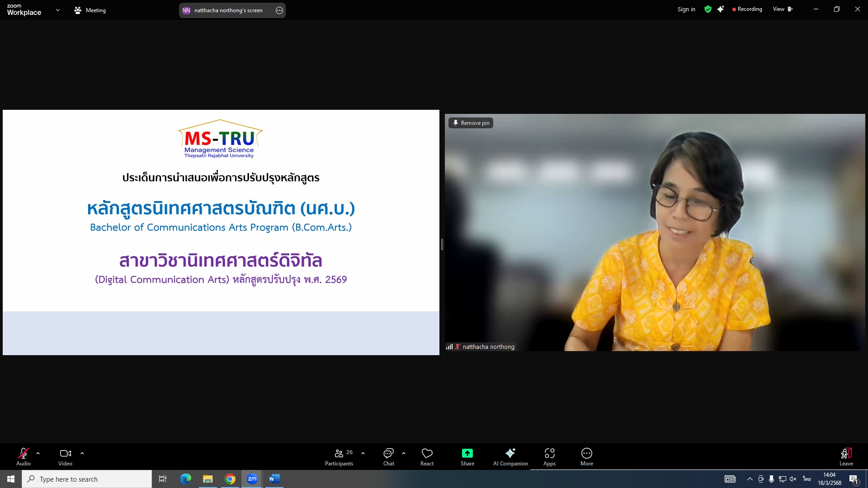This screenshot has width=868, height=488.
Task: Click the Sign in link
Action: coord(686,9)
